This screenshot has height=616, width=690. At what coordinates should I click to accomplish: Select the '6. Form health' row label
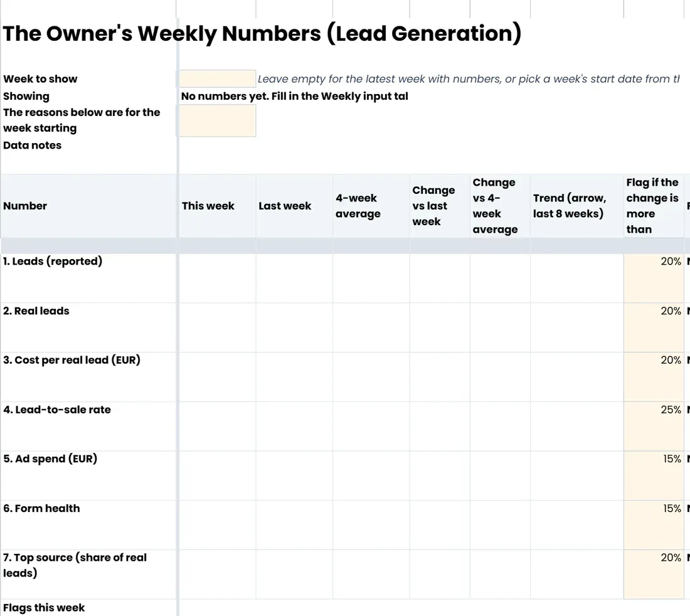(41, 508)
